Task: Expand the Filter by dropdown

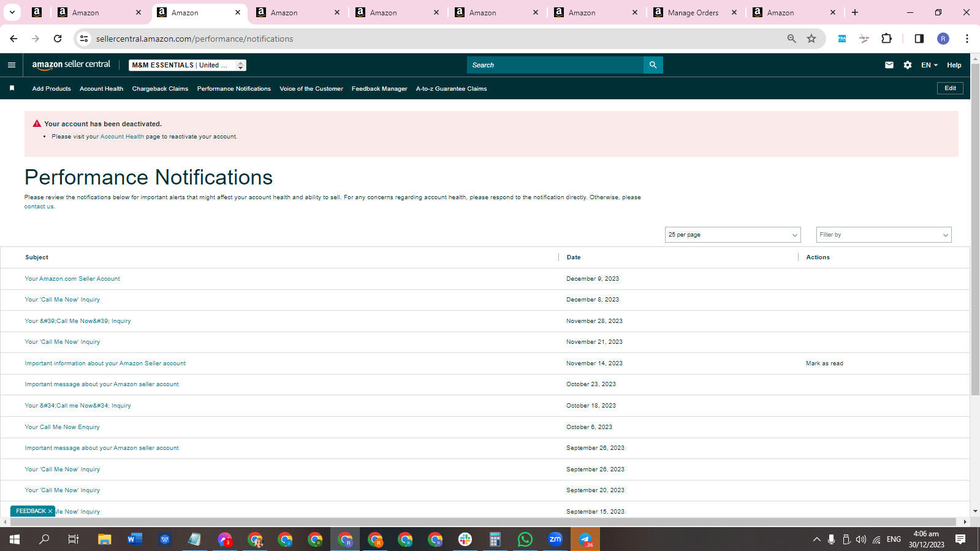Action: pyautogui.click(x=884, y=235)
